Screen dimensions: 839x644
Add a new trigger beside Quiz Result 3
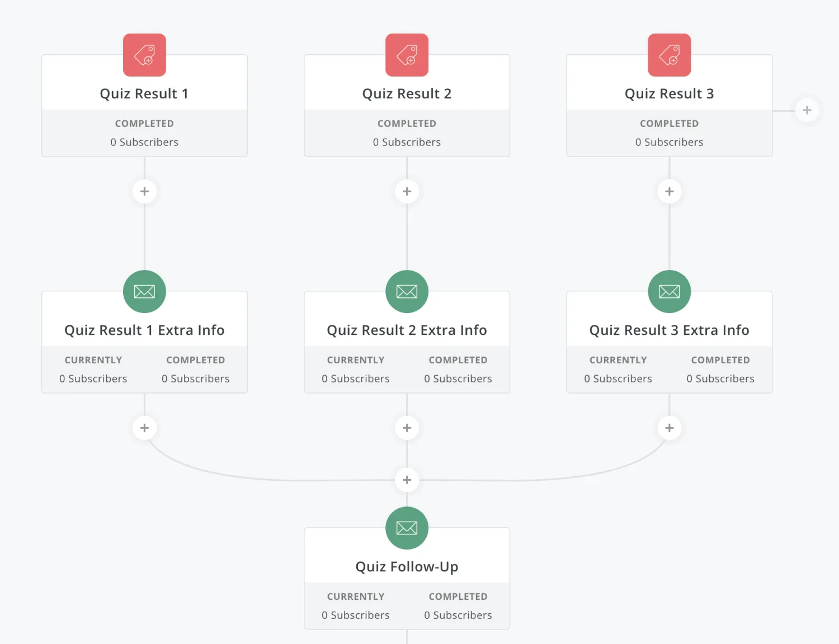(807, 110)
